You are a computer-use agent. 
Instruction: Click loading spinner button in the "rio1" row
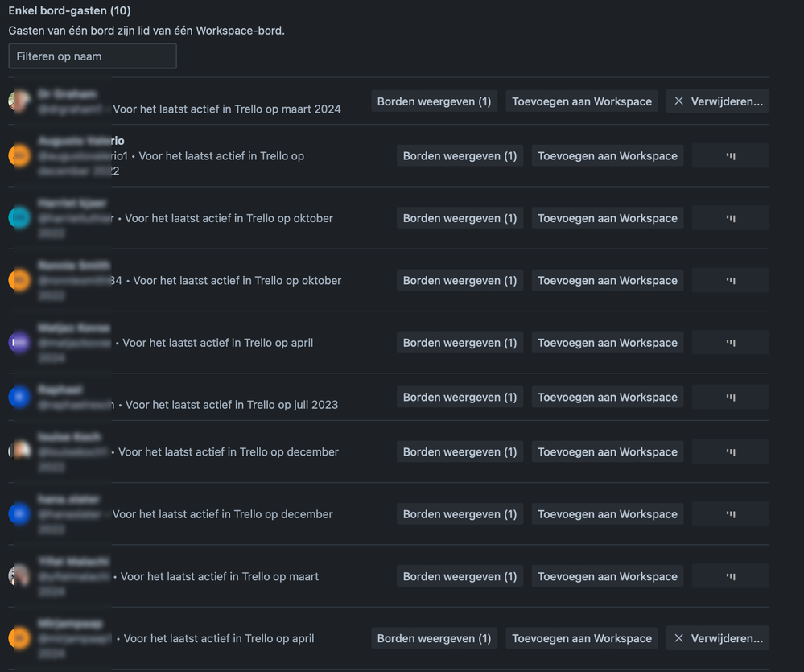[x=730, y=156]
